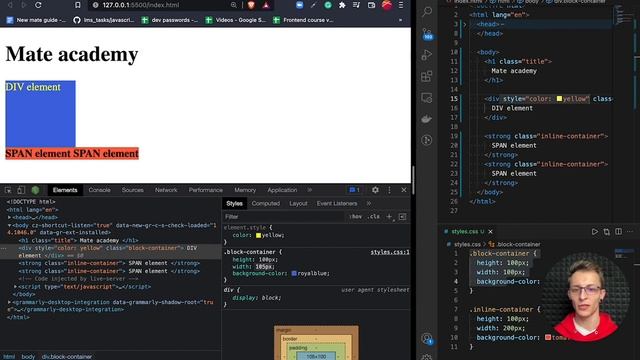This screenshot has width=640, height=360.
Task: Expand the head node in Elements tree
Action: click(x=9, y=218)
